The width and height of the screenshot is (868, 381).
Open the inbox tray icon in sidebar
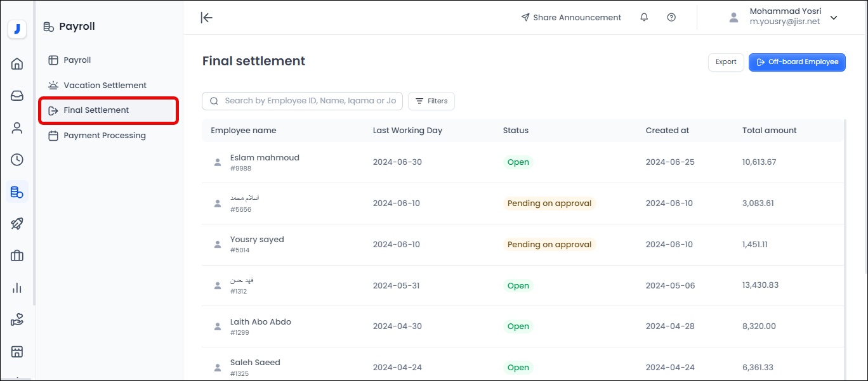(17, 96)
